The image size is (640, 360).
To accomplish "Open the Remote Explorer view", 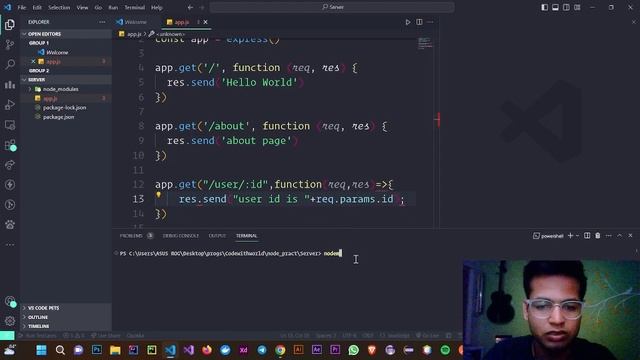I will tap(10, 125).
